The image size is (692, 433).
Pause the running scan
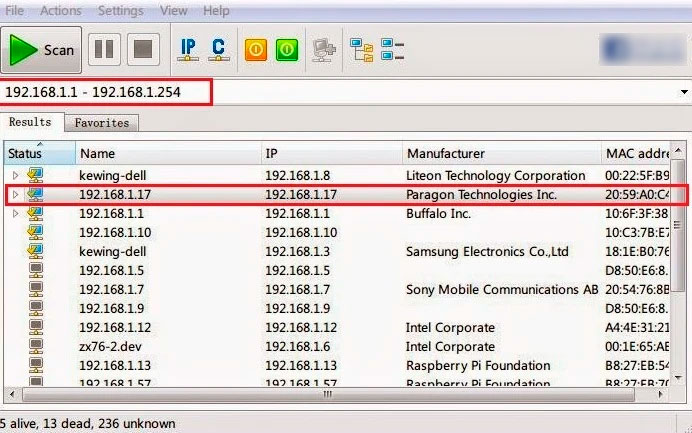(104, 50)
